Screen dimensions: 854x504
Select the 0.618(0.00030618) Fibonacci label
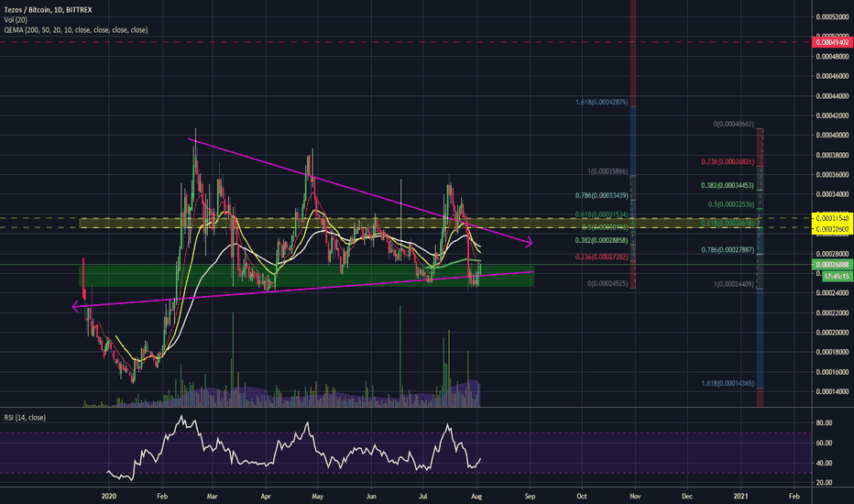coord(728,224)
